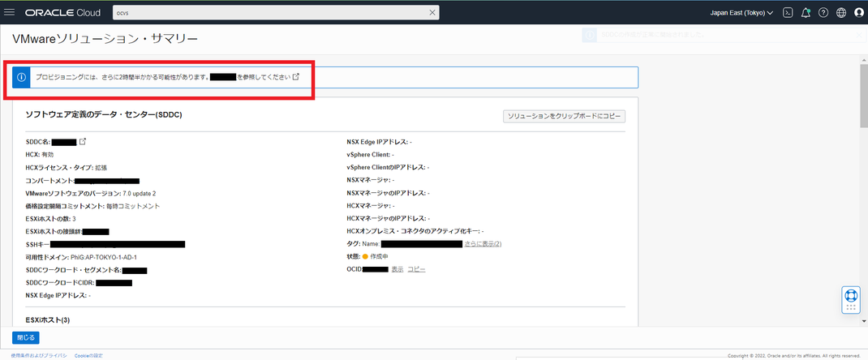868x360 pixels.
Task: Click the 閉じる button
Action: (x=25, y=337)
